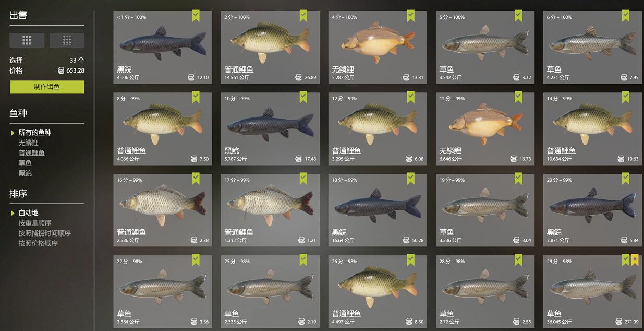Viewport: 644px width, 331px height.
Task: Uncheck the green checkmark on 4.006 kg 黑鲩
Action: pos(196,16)
